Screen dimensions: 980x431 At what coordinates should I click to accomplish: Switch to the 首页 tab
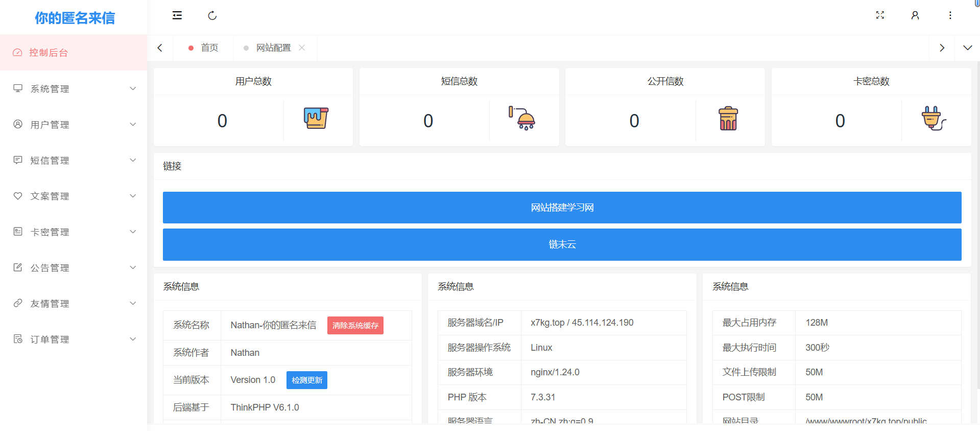pyautogui.click(x=203, y=48)
